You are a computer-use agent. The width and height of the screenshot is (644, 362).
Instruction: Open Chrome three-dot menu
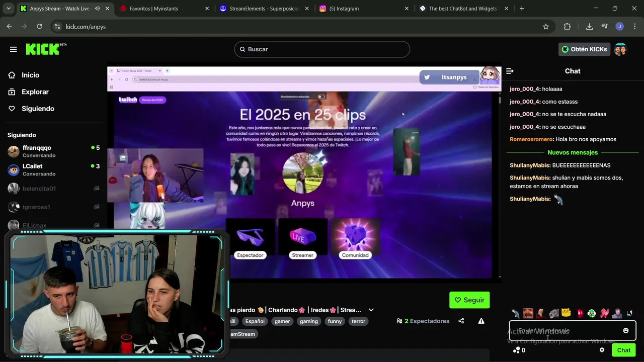(634, 27)
